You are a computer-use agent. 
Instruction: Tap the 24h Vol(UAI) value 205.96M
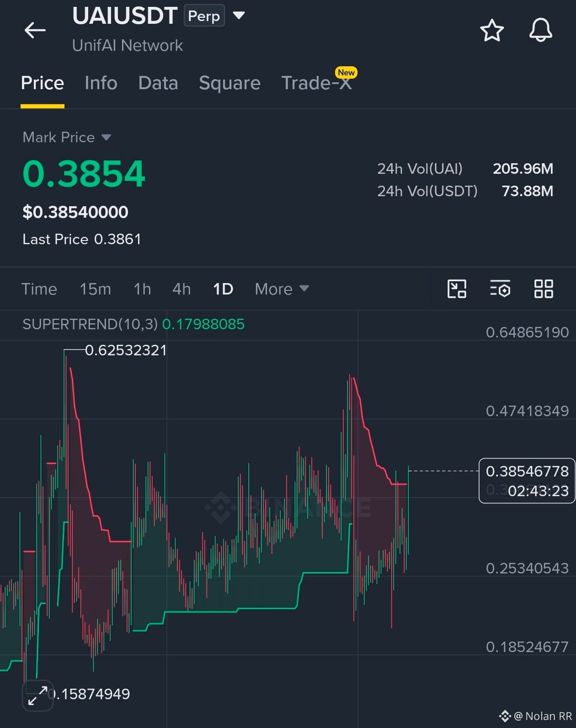523,169
